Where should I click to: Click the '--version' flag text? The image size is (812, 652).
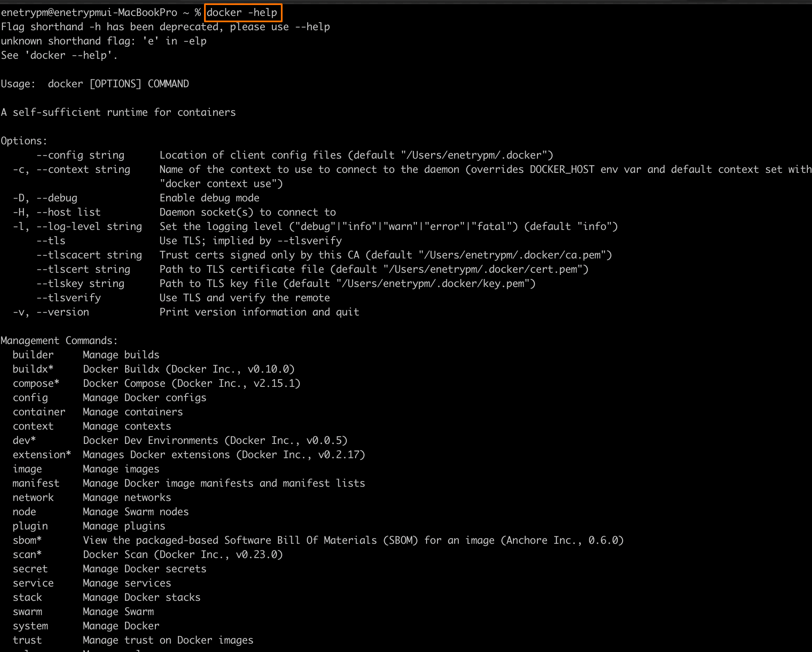(x=63, y=312)
